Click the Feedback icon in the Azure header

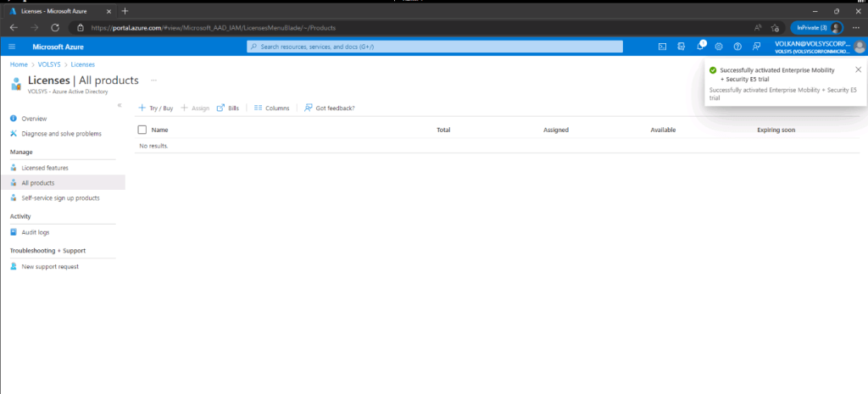756,47
